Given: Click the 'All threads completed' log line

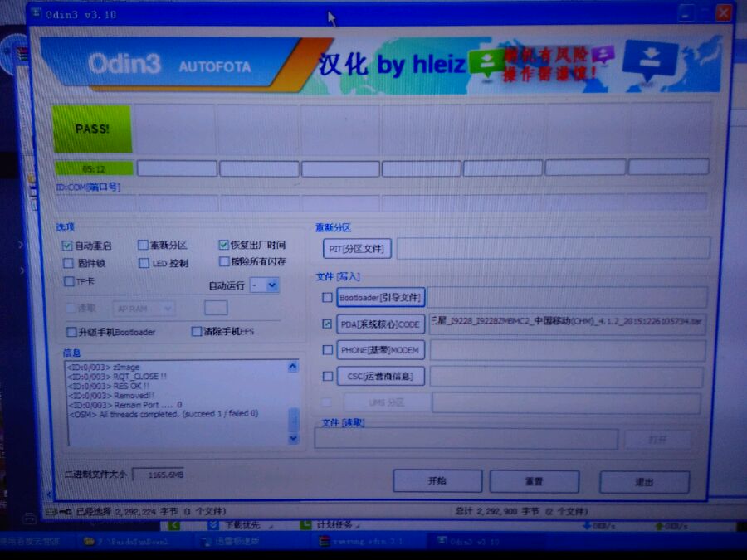Looking at the screenshot, I should tap(164, 414).
